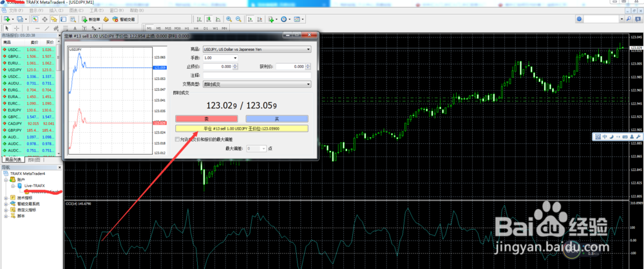Zoom out on the chart
This screenshot has height=269, width=644.
pos(238,19)
